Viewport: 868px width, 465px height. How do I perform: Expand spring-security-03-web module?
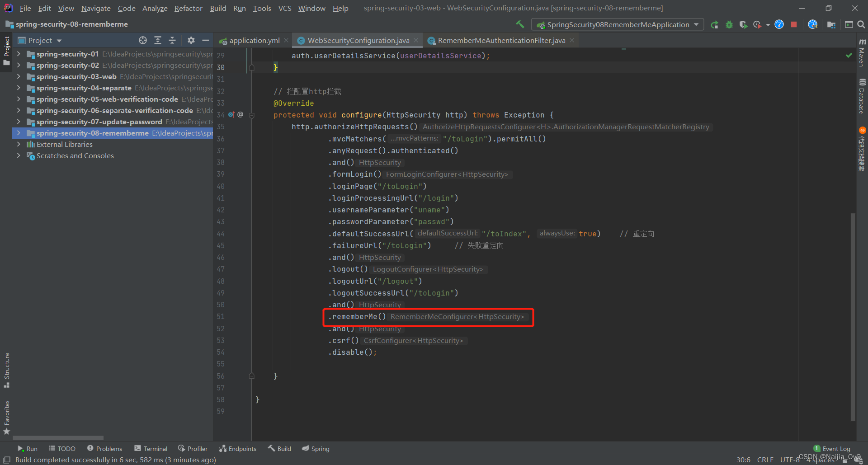click(19, 76)
